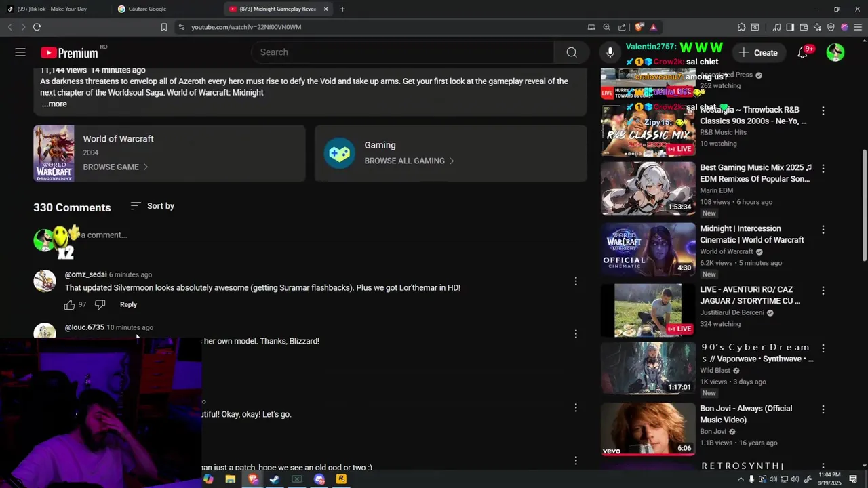Open Leo AI sparkle icon

tap(817, 27)
